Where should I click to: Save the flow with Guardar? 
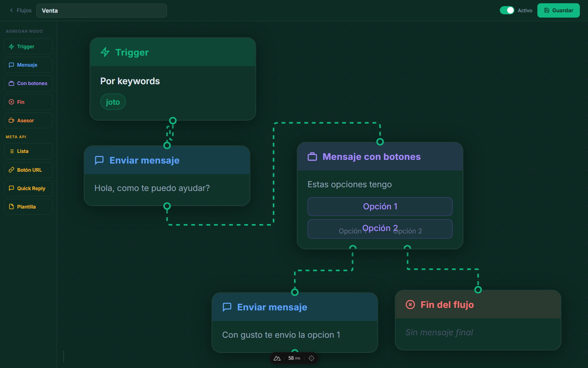pyautogui.click(x=559, y=10)
